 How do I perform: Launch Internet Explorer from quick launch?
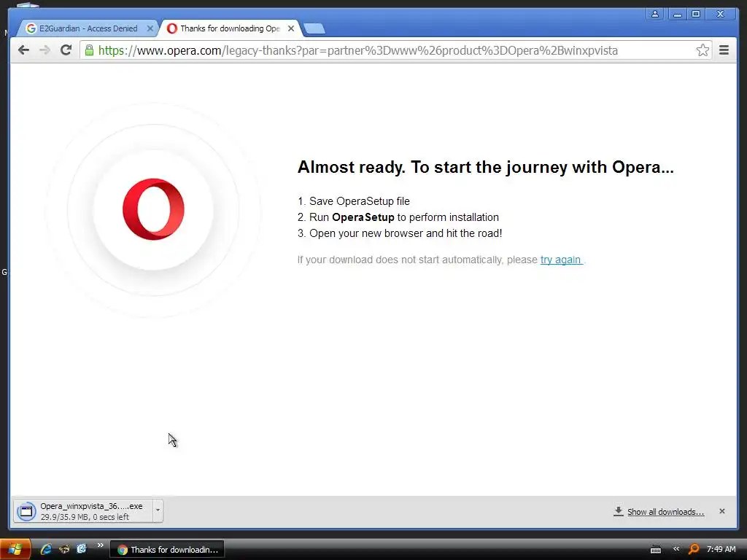tap(46, 550)
